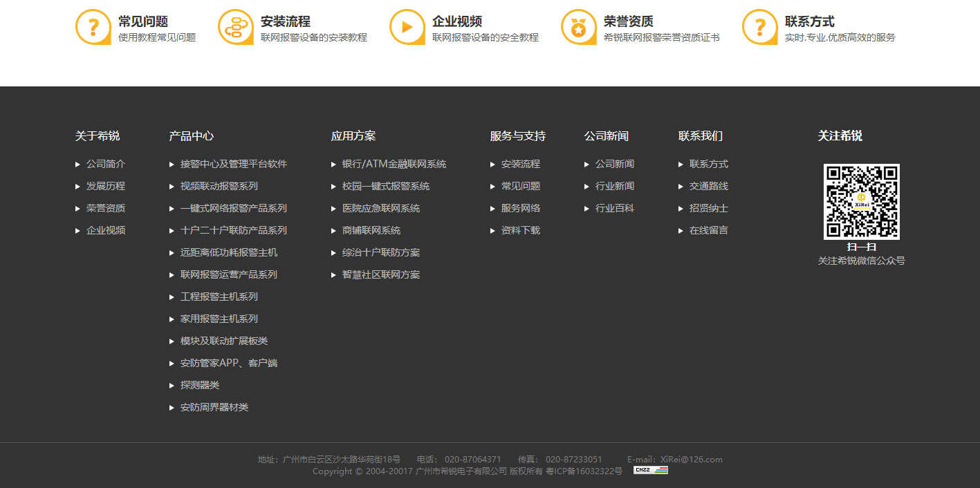Click the 扫一扫 label under QR code
This screenshot has height=488, width=980.
pos(861,247)
